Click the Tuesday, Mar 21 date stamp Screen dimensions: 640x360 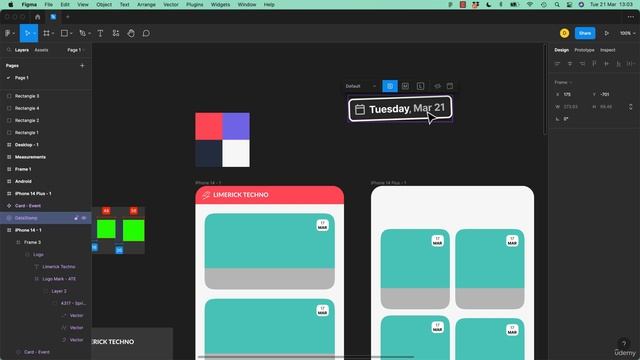(400, 109)
